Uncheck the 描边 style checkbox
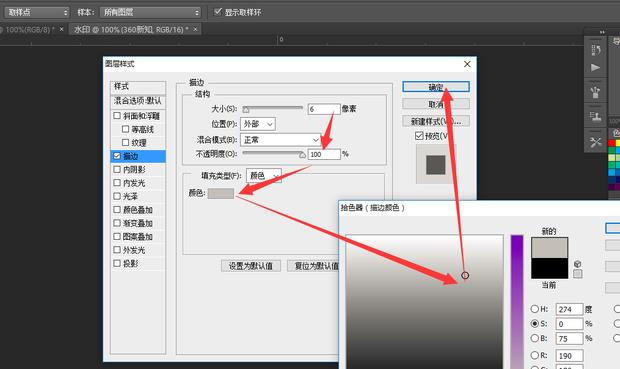The height and width of the screenshot is (369, 620). (x=117, y=156)
